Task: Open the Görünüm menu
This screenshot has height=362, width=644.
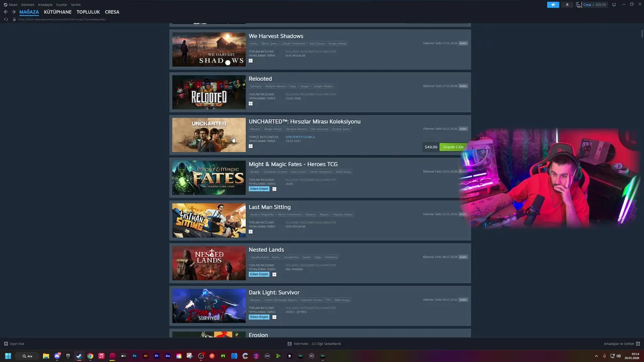Action: pos(28,5)
